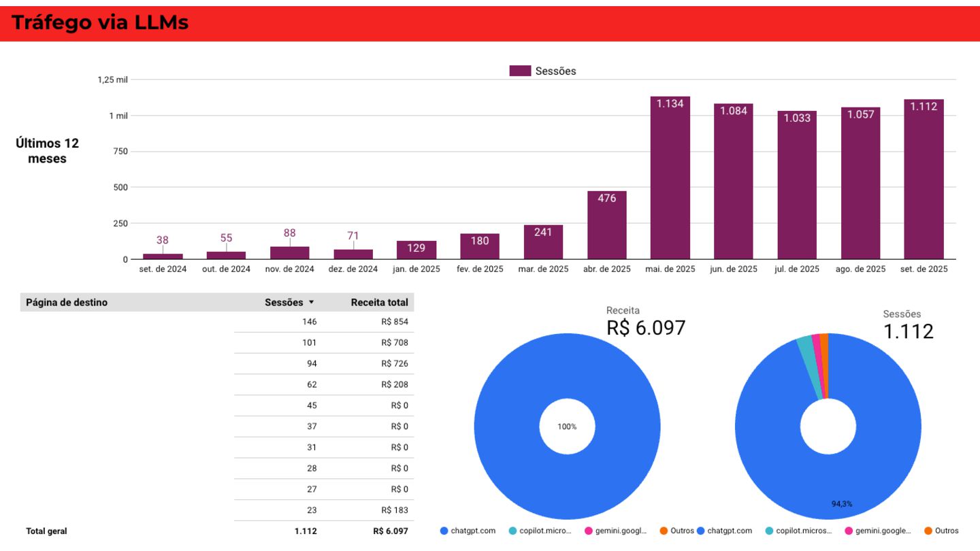Click the abr. de 2025 bar labeled 476
The image size is (980, 551).
[607, 224]
